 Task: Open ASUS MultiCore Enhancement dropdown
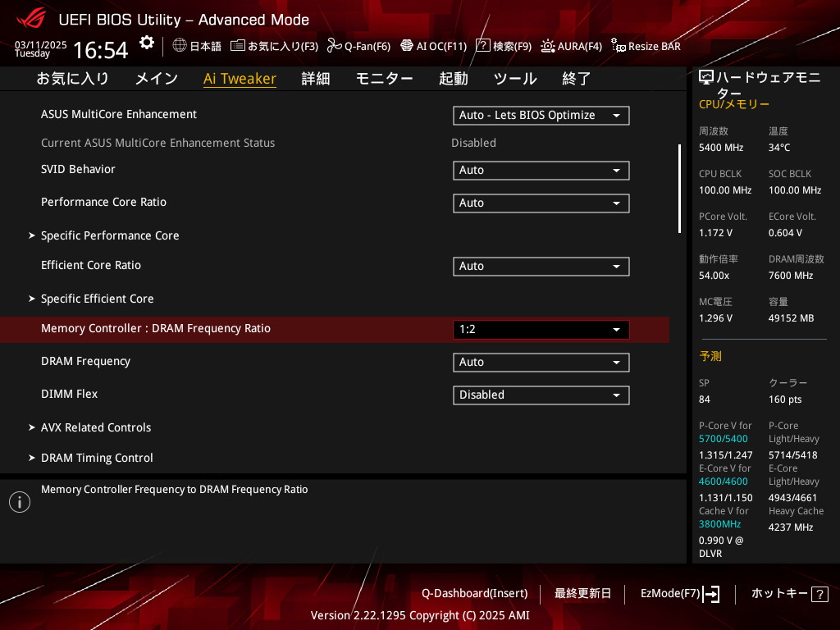point(541,115)
